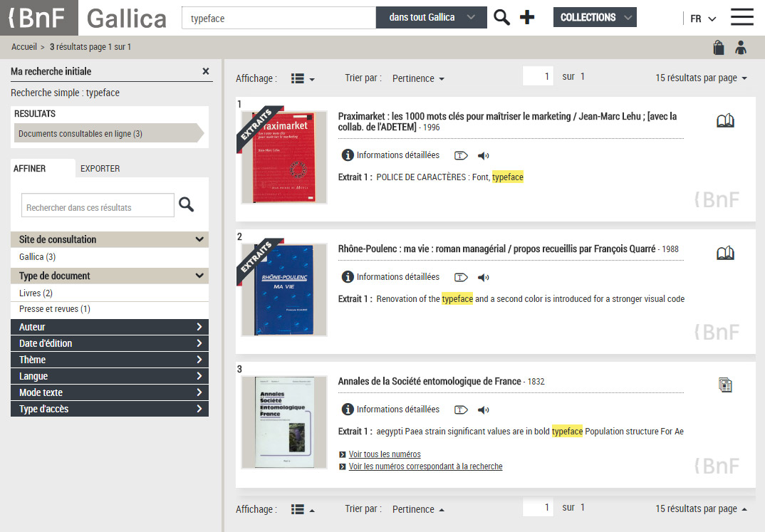Open the Rhône-Poulenc blue cover thumbnail
The image size is (765, 532).
point(284,290)
